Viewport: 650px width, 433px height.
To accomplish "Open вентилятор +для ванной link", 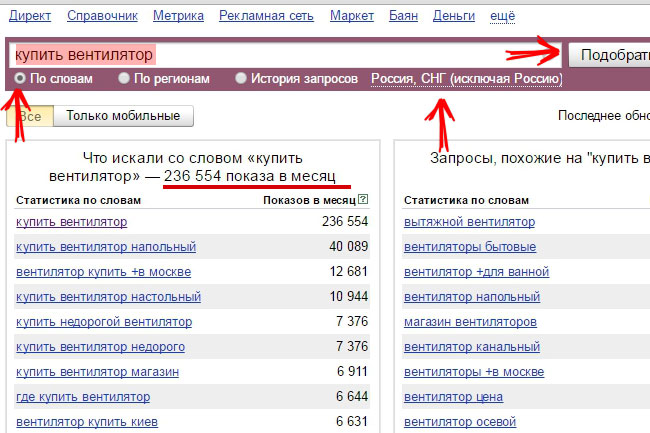I will 476,272.
